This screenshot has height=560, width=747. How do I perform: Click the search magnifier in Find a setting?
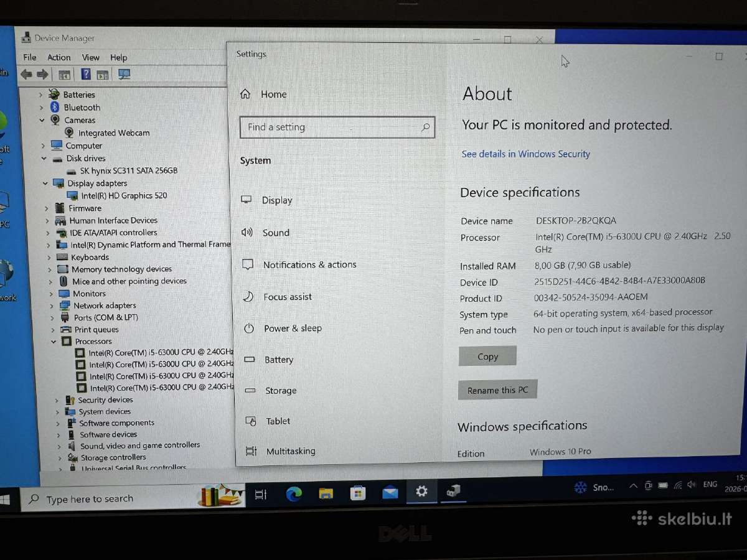pos(425,127)
